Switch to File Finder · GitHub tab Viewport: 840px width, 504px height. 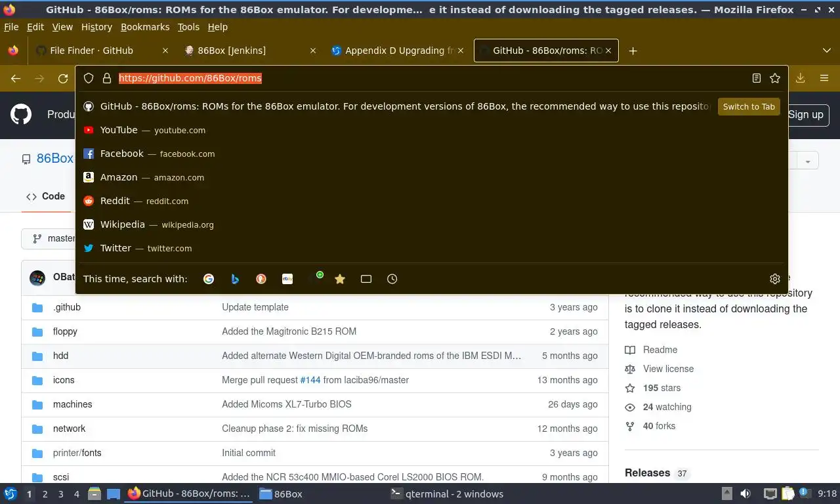[x=102, y=51]
